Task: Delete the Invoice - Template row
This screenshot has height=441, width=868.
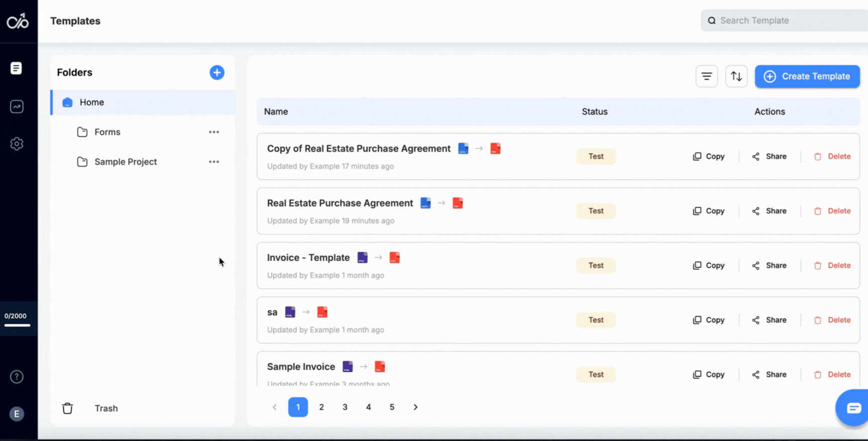Action: click(832, 266)
